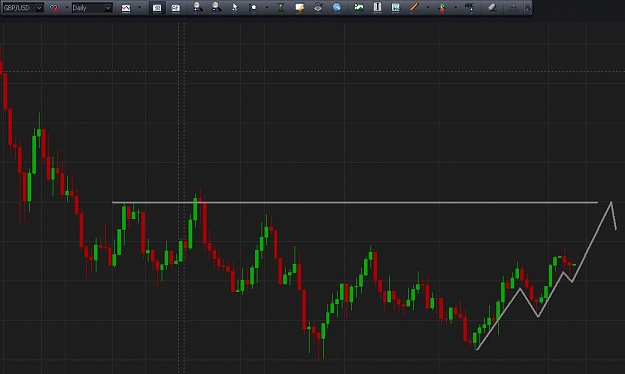Expand the red-green marker dropdown arrow
This screenshot has height=374, width=625.
click(x=455, y=7)
